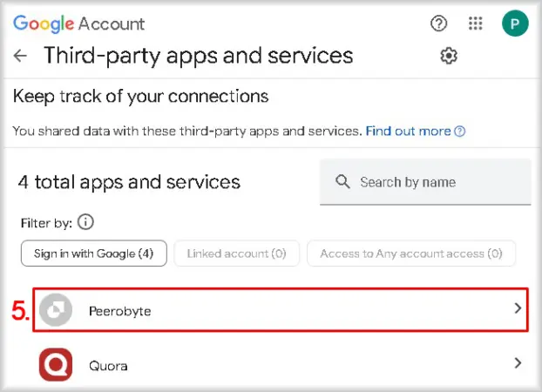Open the Find out more link
The image size is (542, 392).
tap(408, 132)
